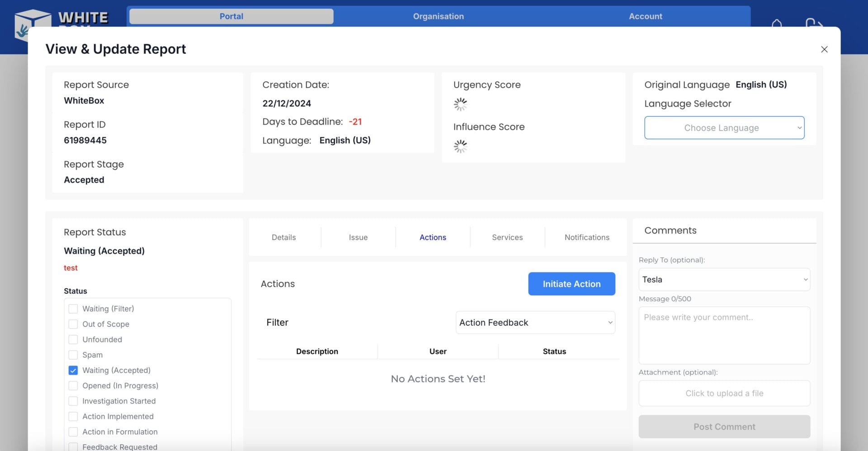Tick the Waiting (Filter) status checkbox
Image resolution: width=868 pixels, height=451 pixels.
tap(73, 309)
